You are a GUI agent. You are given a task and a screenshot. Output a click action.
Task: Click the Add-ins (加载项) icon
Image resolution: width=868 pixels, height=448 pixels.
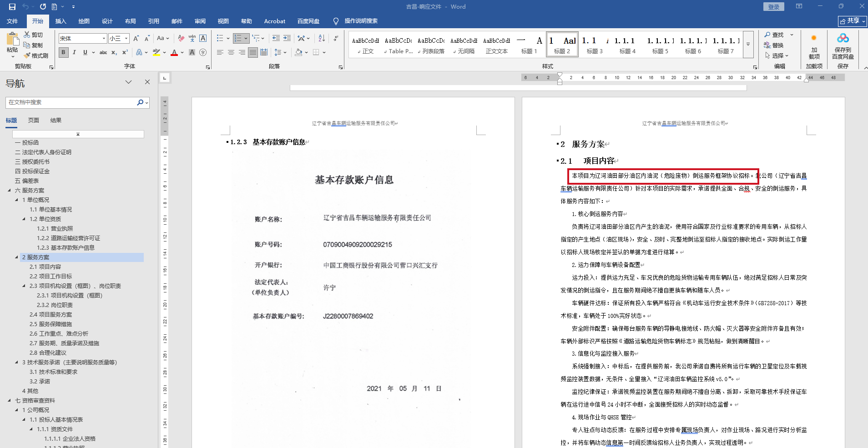(814, 46)
